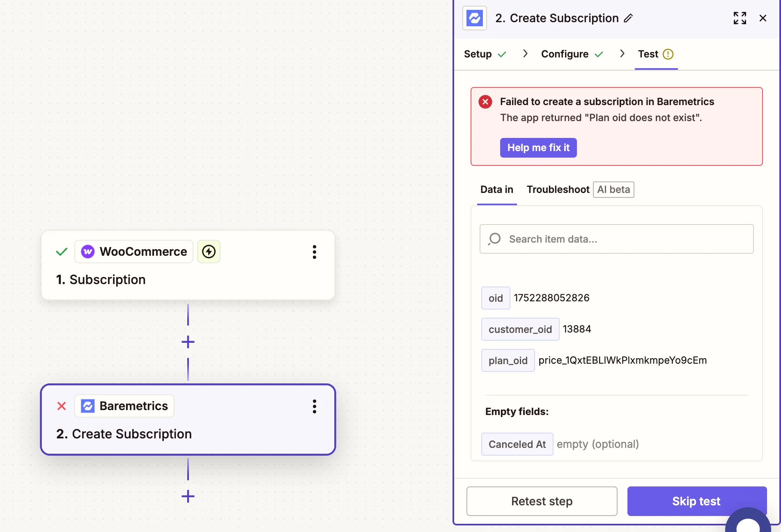Viewport: 781px width, 532px height.
Task: Click the AI beta badge
Action: point(613,190)
